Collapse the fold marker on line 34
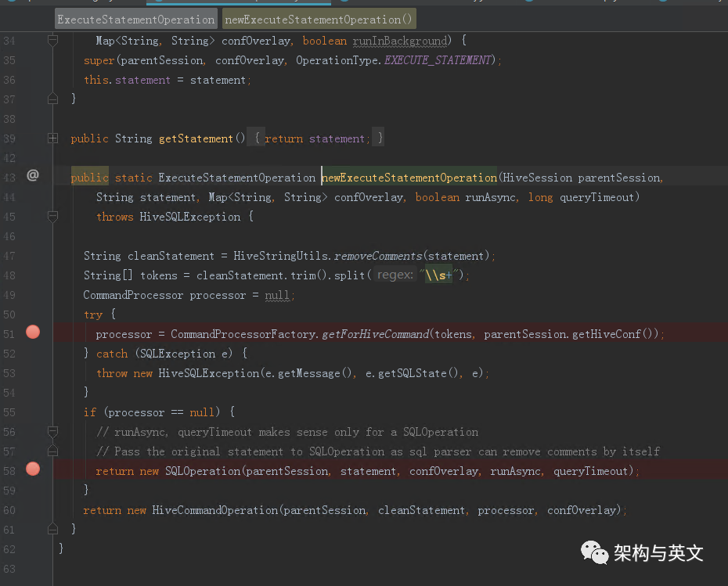Viewport: 728px width, 586px height. click(x=53, y=41)
